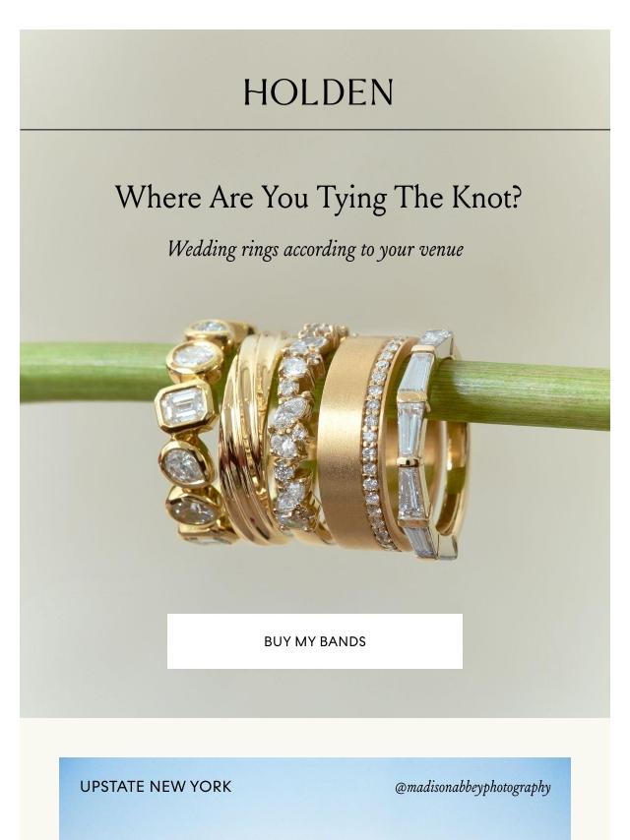Click the round bezel diamond atop left ring
Screen dimensions: 630x840
pyautogui.click(x=195, y=357)
